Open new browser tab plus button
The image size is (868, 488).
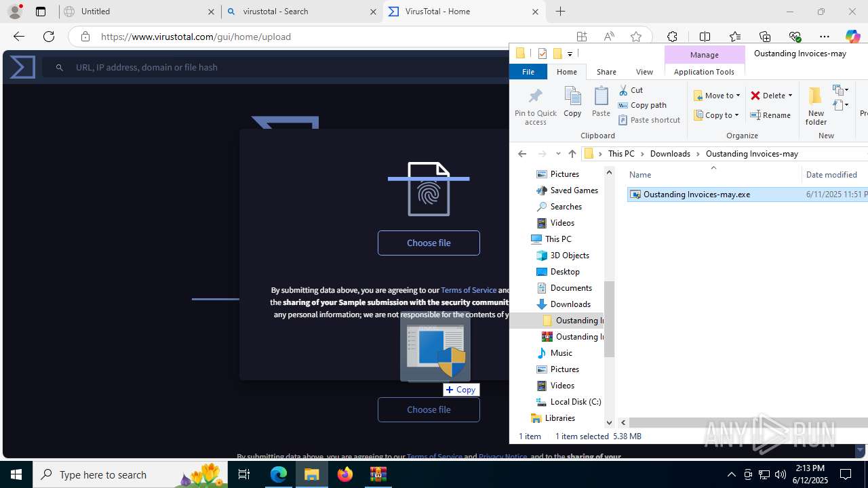560,12
